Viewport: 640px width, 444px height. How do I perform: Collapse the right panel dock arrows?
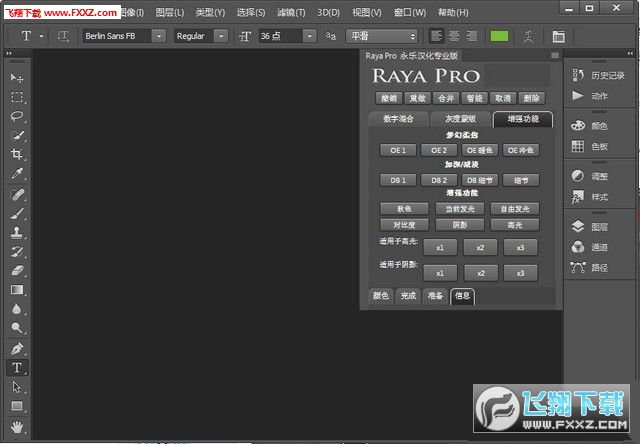click(x=630, y=53)
